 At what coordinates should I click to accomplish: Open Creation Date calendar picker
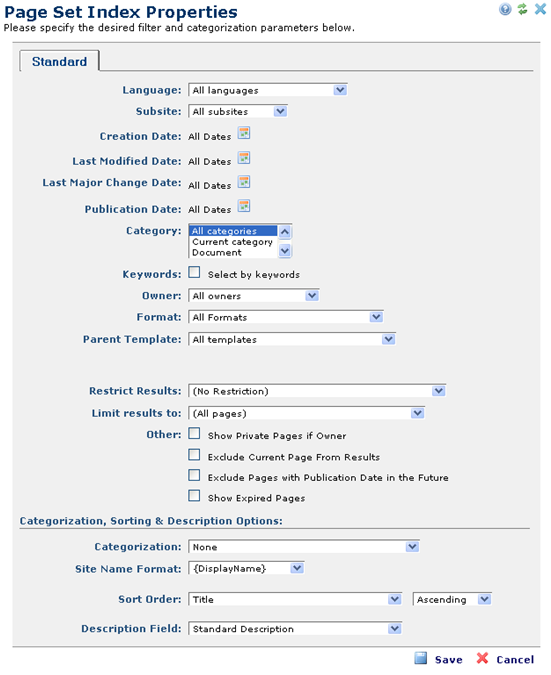coord(244,133)
